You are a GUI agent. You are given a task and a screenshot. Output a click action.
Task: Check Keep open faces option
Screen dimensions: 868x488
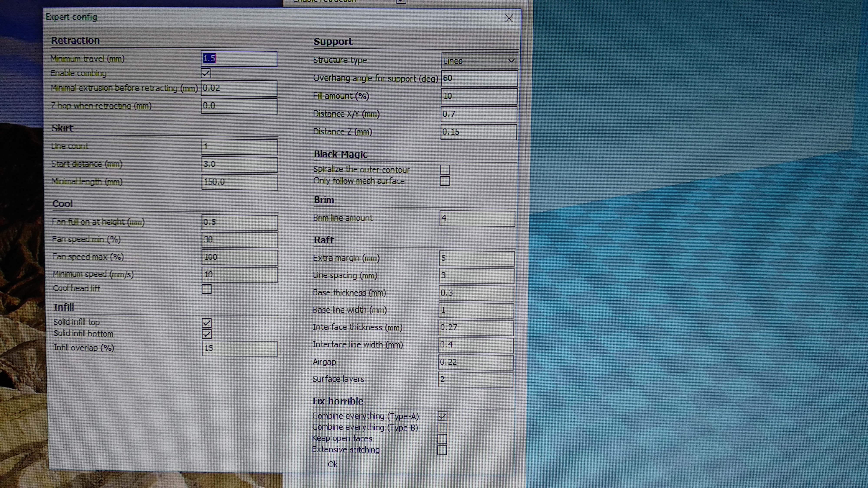pyautogui.click(x=442, y=439)
